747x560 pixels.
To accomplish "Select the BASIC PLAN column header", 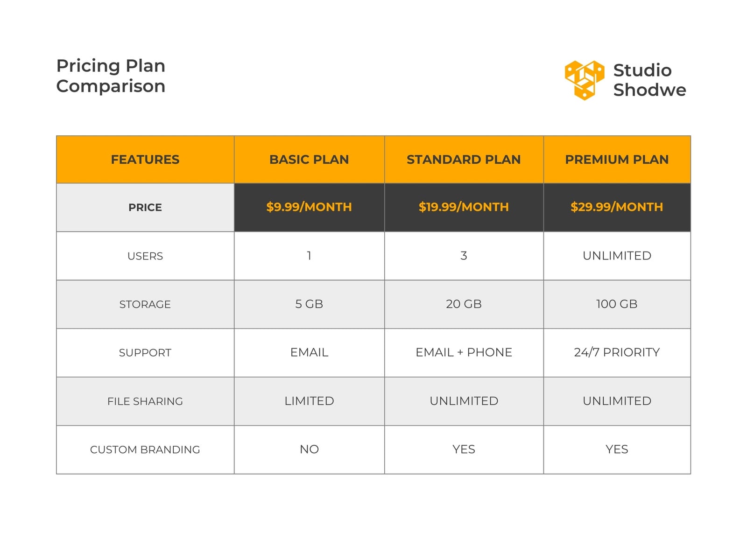I will tap(309, 160).
